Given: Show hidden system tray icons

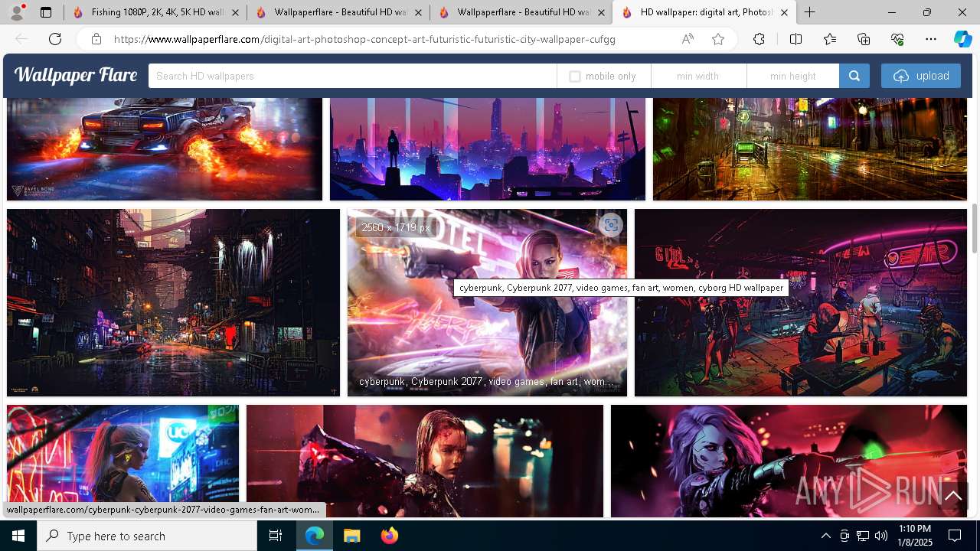Looking at the screenshot, I should (825, 536).
